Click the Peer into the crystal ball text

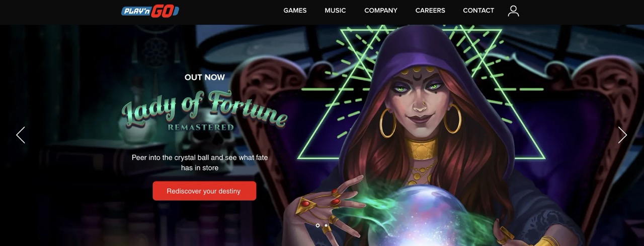pos(200,162)
